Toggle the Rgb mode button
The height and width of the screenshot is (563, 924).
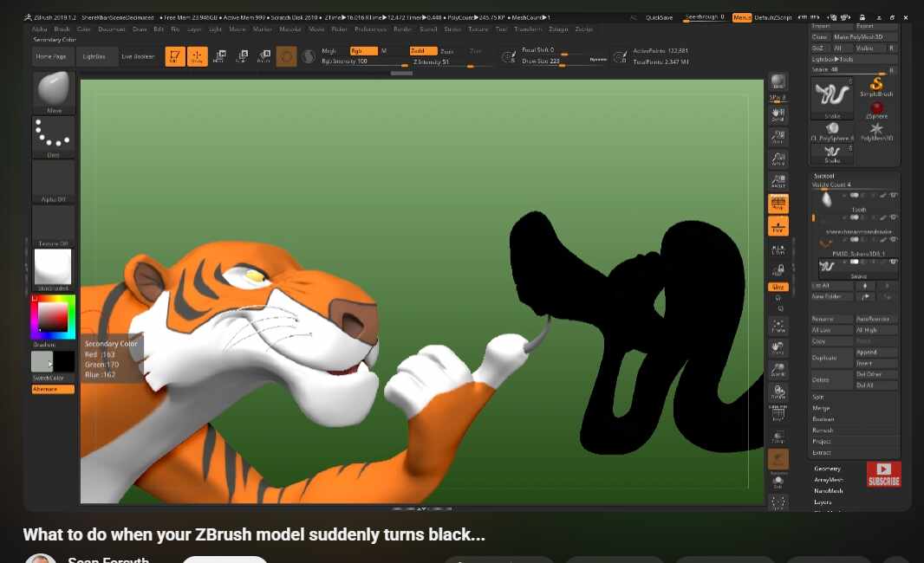[x=363, y=51]
